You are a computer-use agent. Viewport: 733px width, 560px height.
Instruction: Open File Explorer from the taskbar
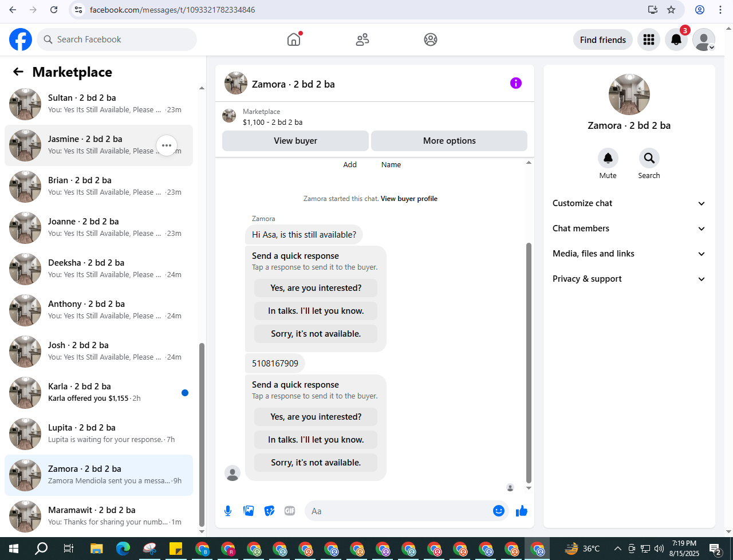click(96, 549)
